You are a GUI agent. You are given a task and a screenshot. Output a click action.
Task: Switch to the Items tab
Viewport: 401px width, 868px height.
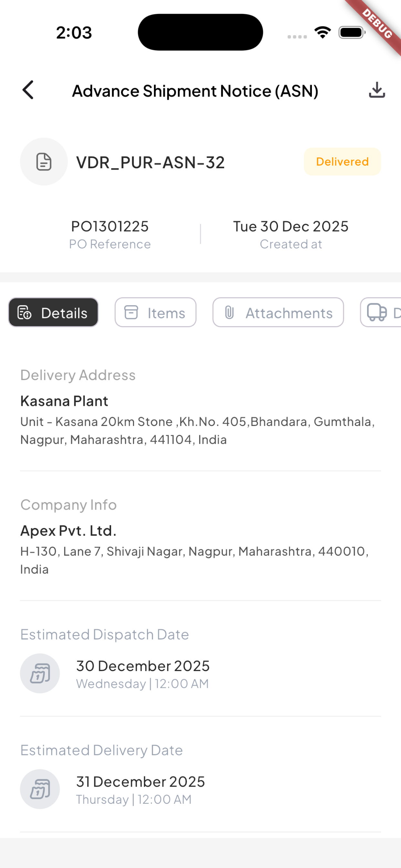click(155, 312)
